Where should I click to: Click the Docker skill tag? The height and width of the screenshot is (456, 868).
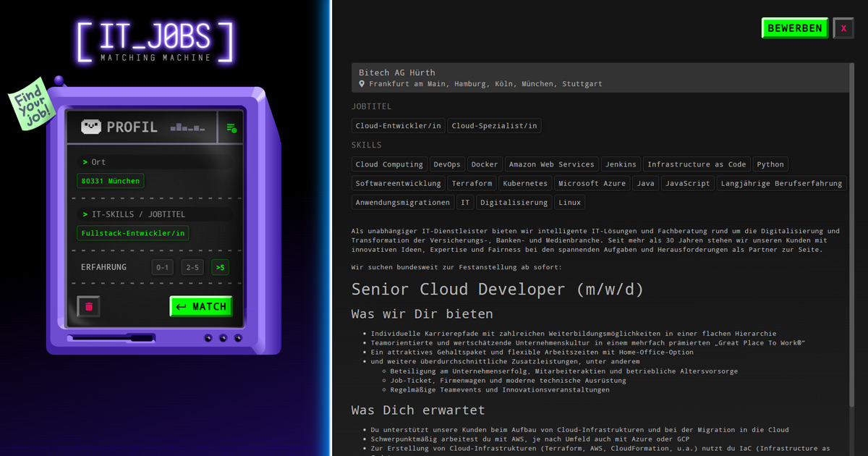(485, 164)
